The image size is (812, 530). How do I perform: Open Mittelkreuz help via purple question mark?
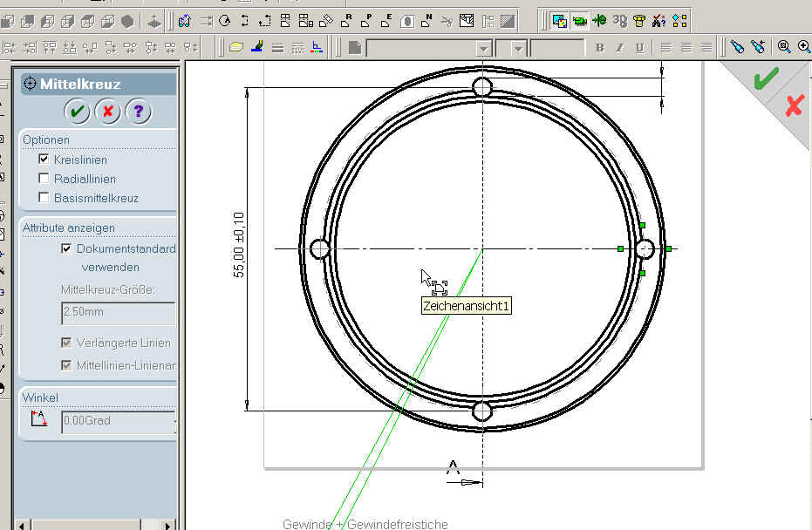(x=138, y=112)
